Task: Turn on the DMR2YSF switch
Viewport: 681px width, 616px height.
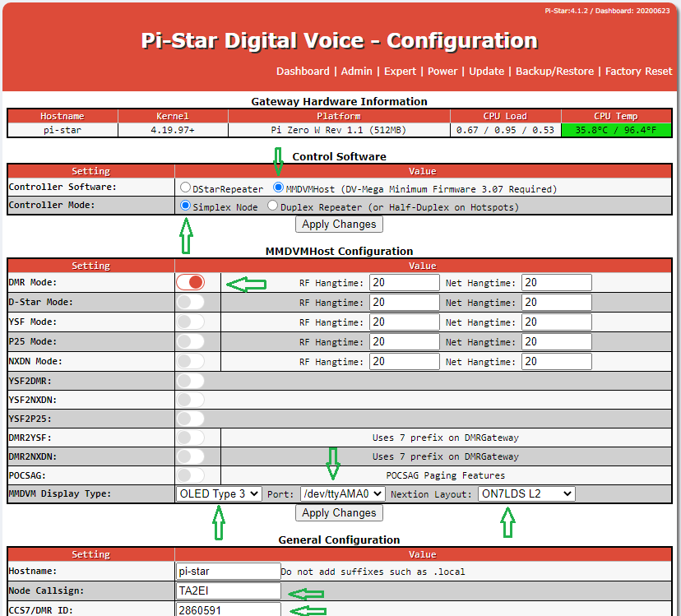Action: pyautogui.click(x=190, y=438)
